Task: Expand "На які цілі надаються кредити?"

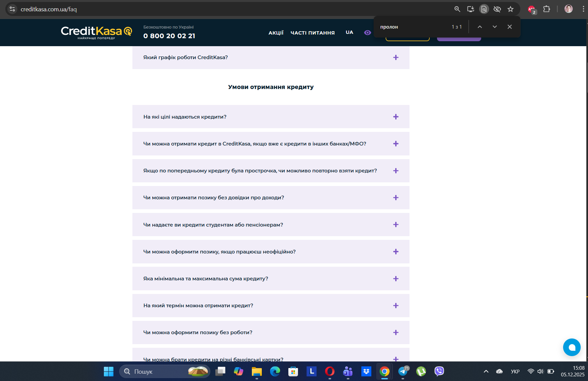Action: pyautogui.click(x=271, y=117)
